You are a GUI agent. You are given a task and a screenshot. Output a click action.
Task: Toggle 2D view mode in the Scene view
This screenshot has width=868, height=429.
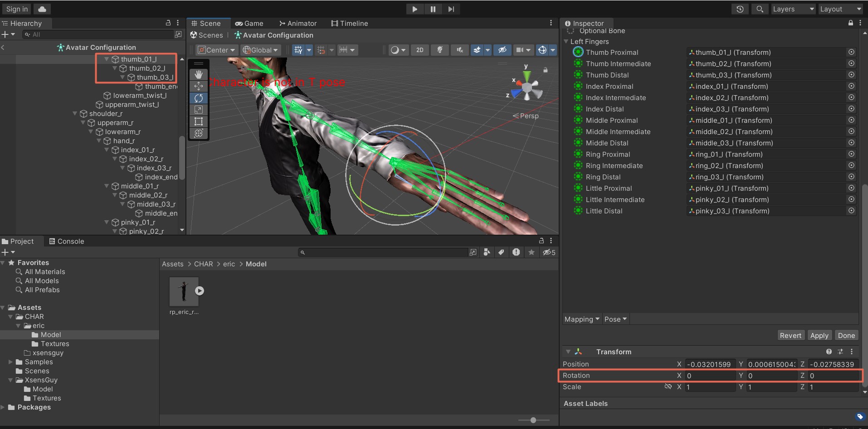coord(419,50)
